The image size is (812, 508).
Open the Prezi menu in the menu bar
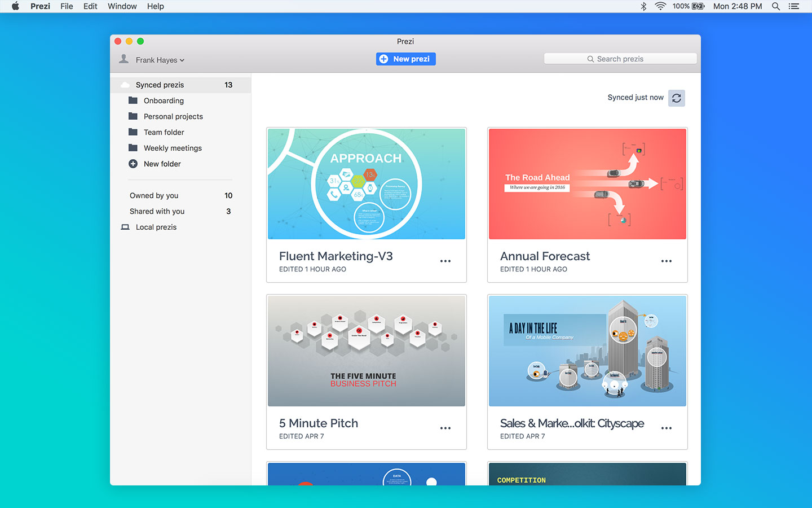pos(40,6)
